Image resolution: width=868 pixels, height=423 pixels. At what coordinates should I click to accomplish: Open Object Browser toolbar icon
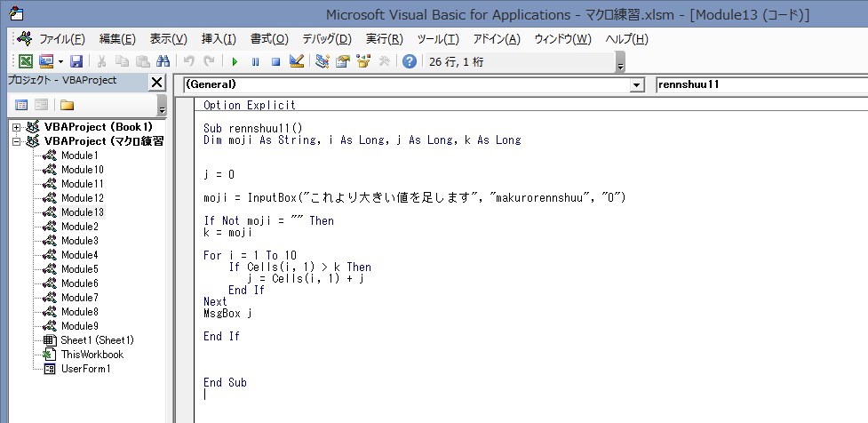363,61
